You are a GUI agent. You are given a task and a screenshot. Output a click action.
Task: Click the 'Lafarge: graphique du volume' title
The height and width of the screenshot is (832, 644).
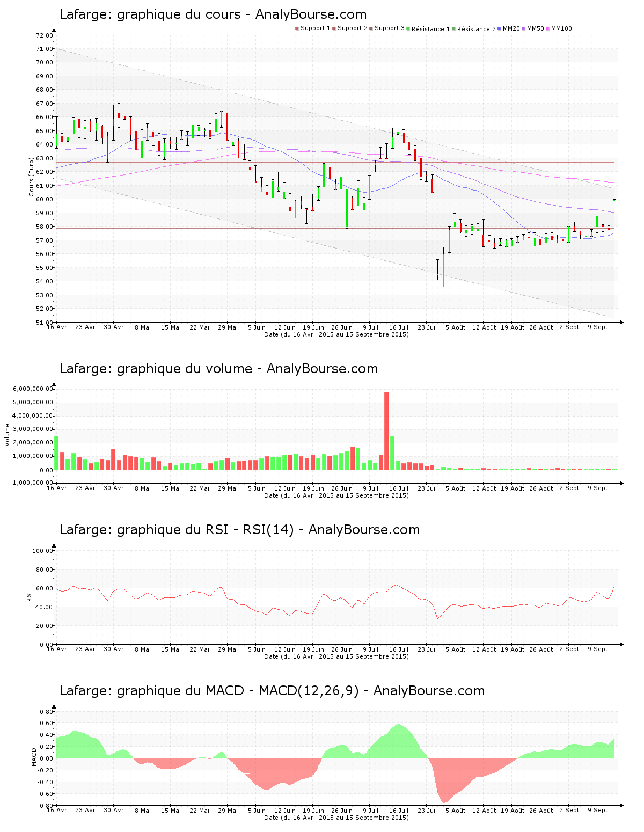[x=218, y=369]
